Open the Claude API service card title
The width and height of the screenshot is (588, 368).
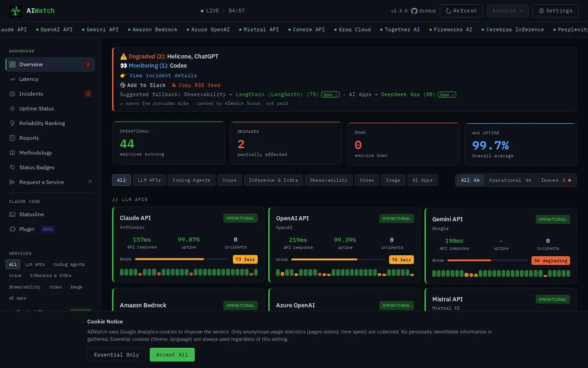point(136,218)
